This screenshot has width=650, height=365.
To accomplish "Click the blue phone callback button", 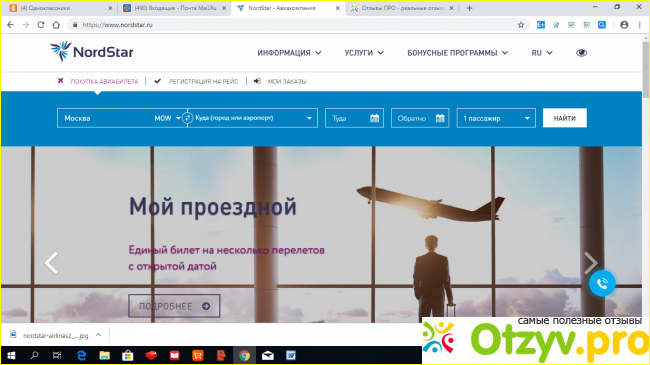I will 602,284.
